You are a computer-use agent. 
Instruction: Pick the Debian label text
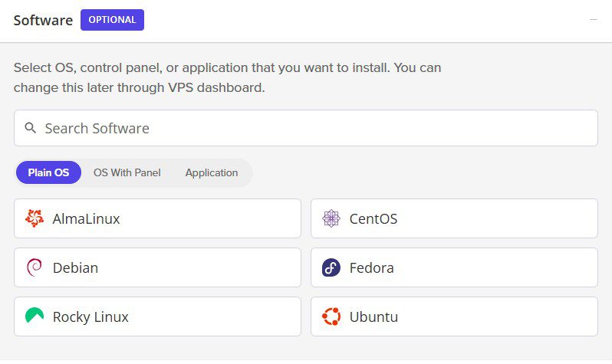tap(75, 268)
